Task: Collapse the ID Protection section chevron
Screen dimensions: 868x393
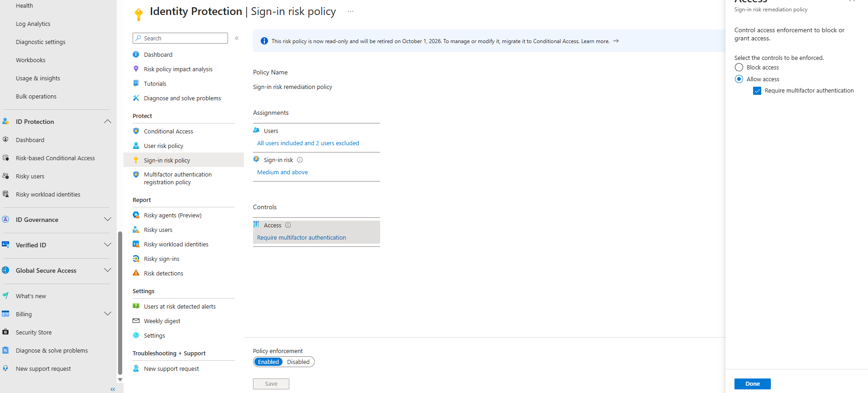Action: [108, 122]
